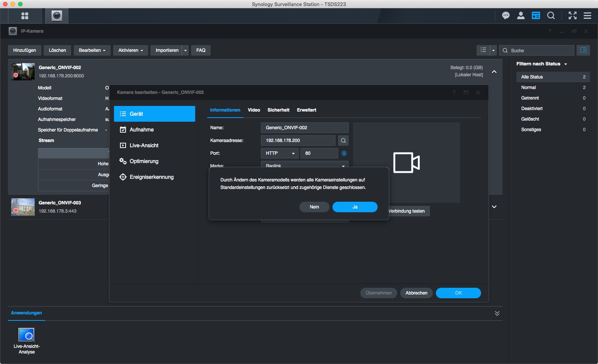The height and width of the screenshot is (364, 598).
Task: Click Nein to decline reset
Action: tap(314, 207)
